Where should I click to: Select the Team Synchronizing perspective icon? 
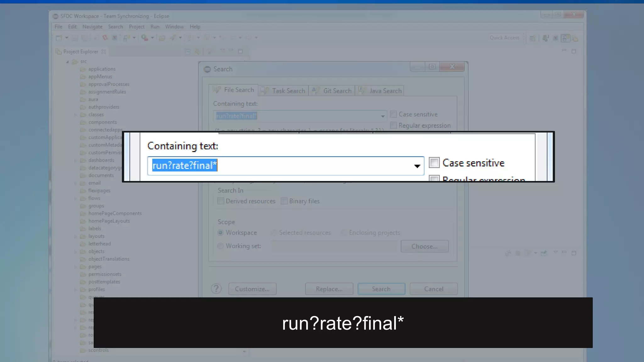[565, 38]
